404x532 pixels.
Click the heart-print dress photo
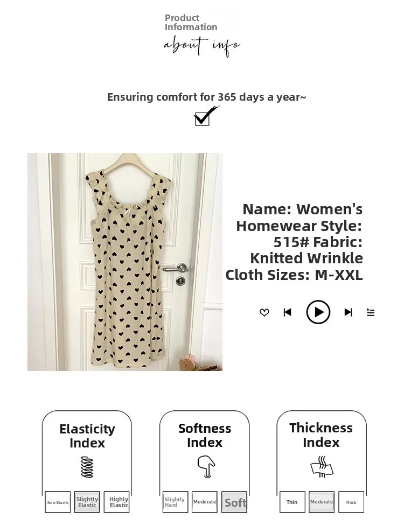pos(125,262)
